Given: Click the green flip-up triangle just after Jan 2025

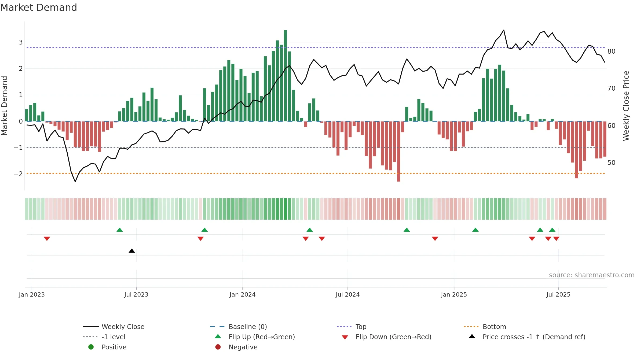Looking at the screenshot, I should click(475, 230).
